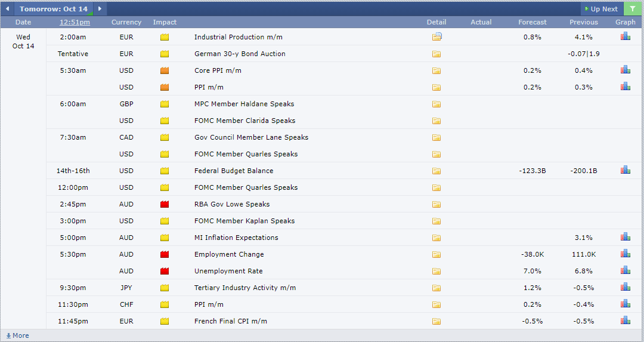Open detail folder for Industrial Production m/m
The width and height of the screenshot is (644, 342).
(436, 37)
